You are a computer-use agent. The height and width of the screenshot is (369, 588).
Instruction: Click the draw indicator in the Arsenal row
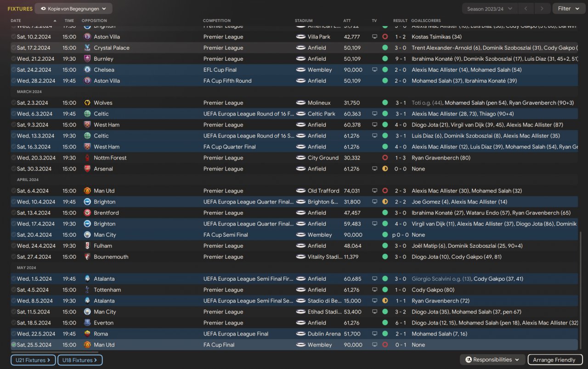click(x=385, y=169)
